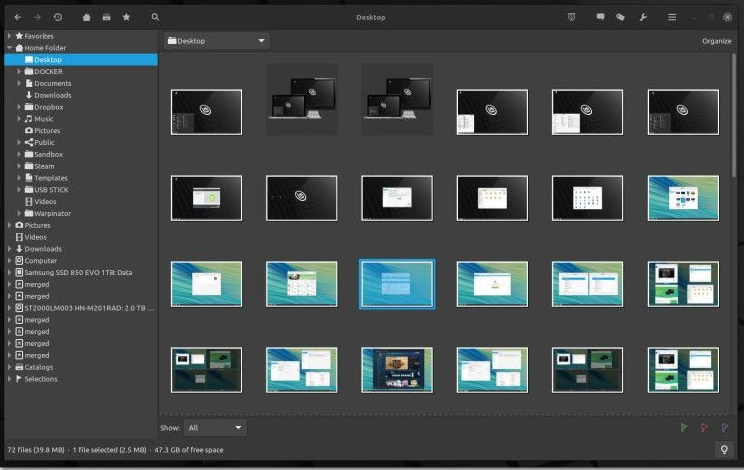
Task: Expand the Sandbox folder
Action: 19,154
